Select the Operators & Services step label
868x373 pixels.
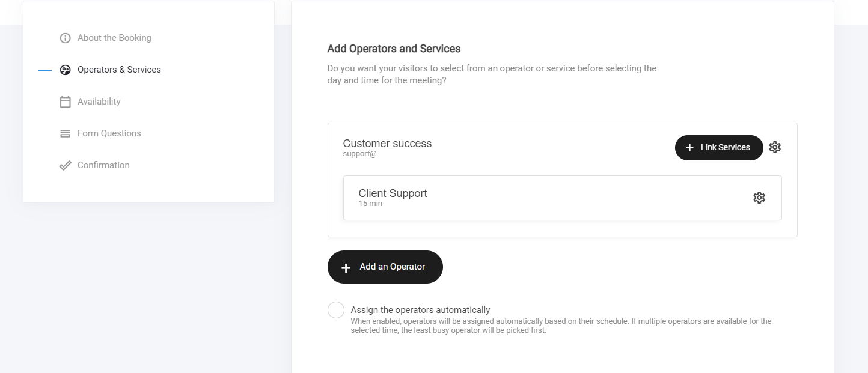(x=119, y=70)
